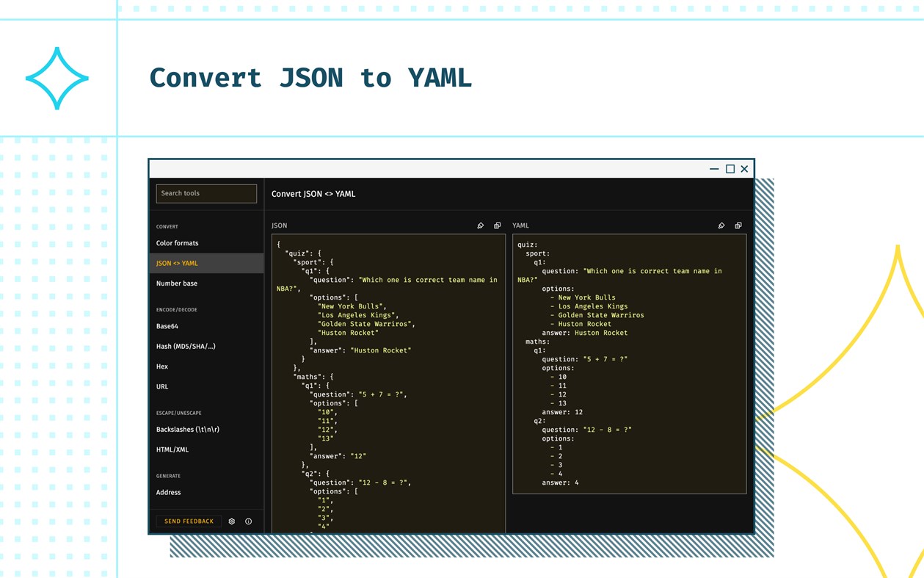The width and height of the screenshot is (924, 578).
Task: Click the YAML line answer: Huston Rocket
Action: [x=585, y=333]
